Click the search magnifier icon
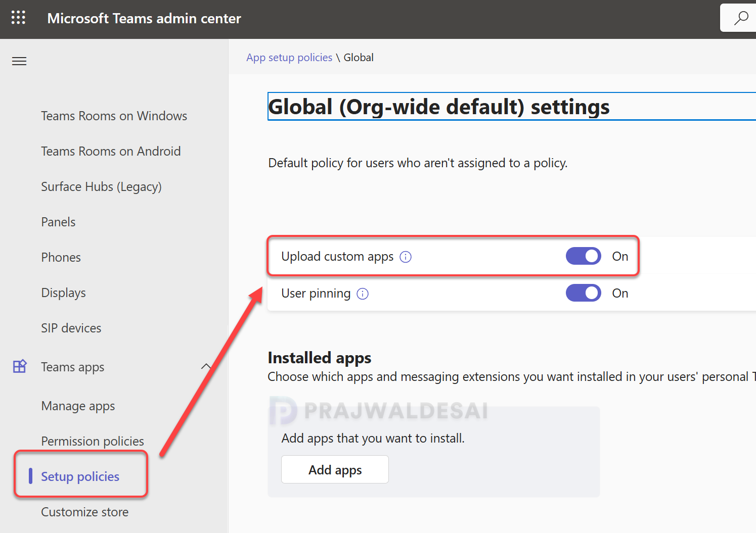756x533 pixels. (741, 18)
